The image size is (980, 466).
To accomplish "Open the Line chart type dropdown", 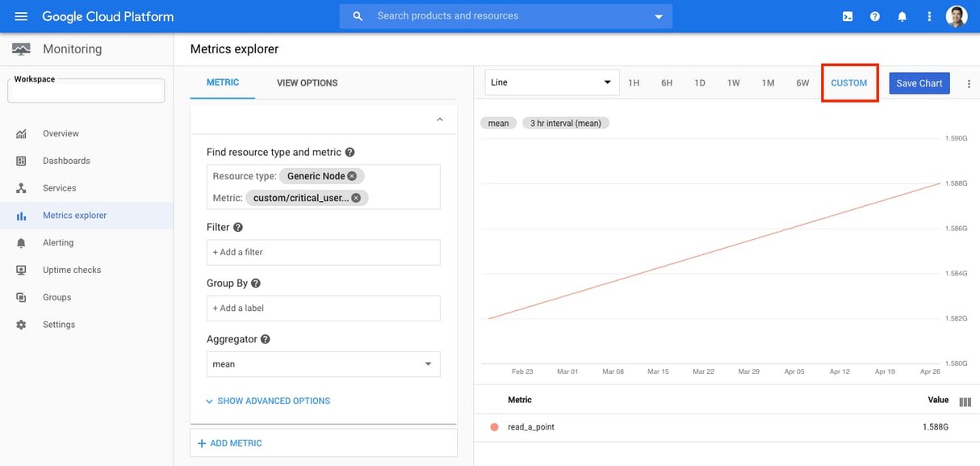I will pyautogui.click(x=552, y=82).
